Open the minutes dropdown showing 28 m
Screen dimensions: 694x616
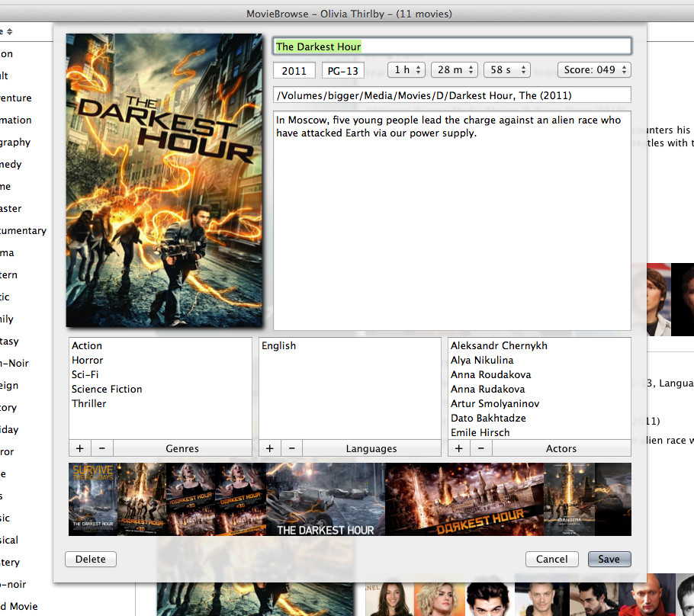[455, 70]
